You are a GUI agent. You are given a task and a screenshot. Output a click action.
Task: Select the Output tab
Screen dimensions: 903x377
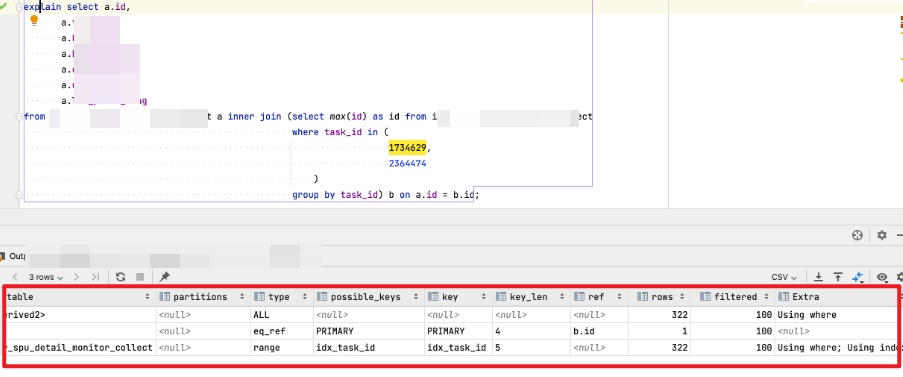12,256
